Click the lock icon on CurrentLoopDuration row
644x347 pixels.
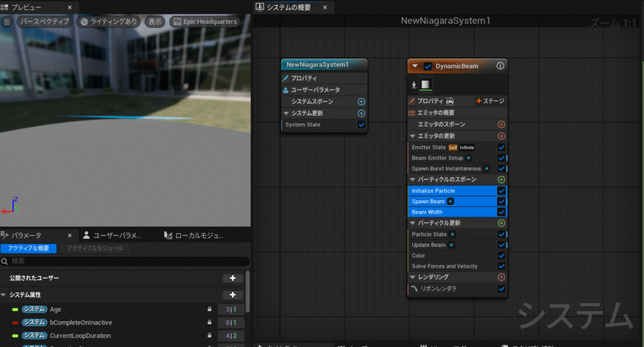tap(209, 336)
